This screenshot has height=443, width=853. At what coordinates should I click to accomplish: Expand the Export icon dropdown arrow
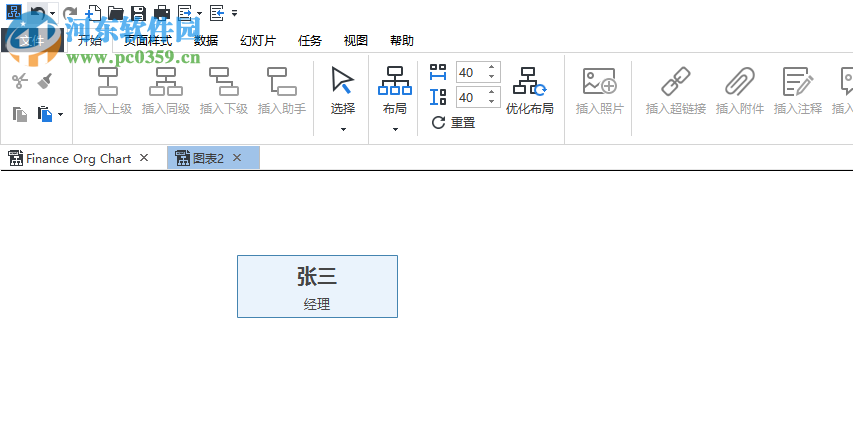pyautogui.click(x=199, y=13)
